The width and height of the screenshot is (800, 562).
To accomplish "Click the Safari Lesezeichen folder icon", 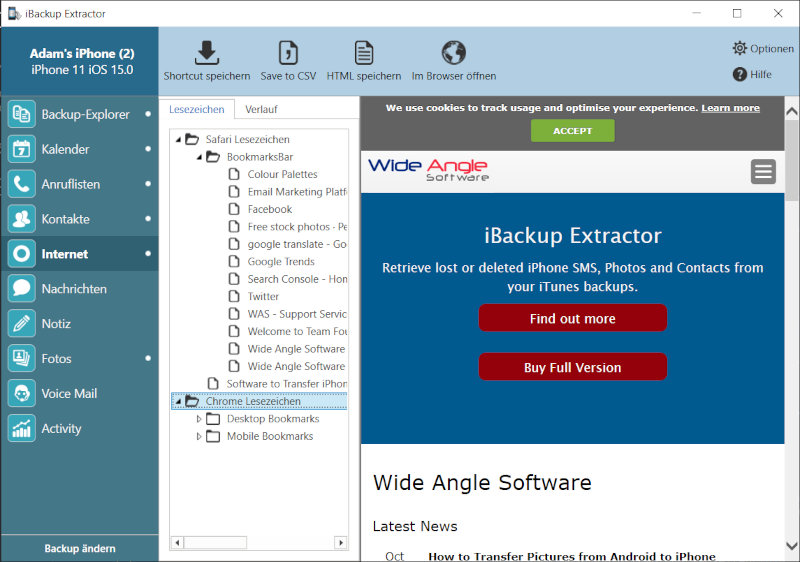I will click(x=192, y=139).
